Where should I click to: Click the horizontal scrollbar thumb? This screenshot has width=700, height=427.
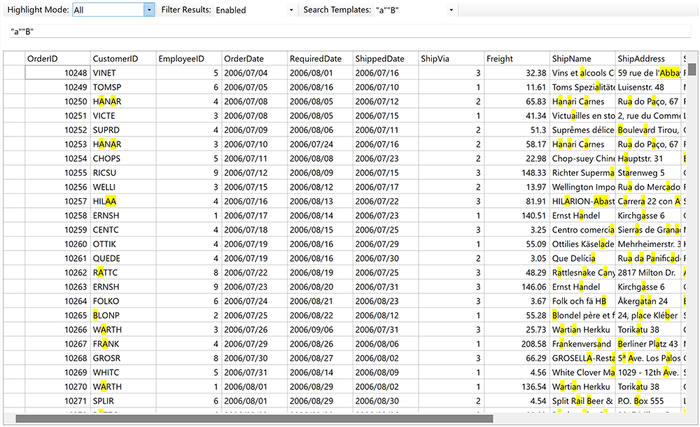250,419
